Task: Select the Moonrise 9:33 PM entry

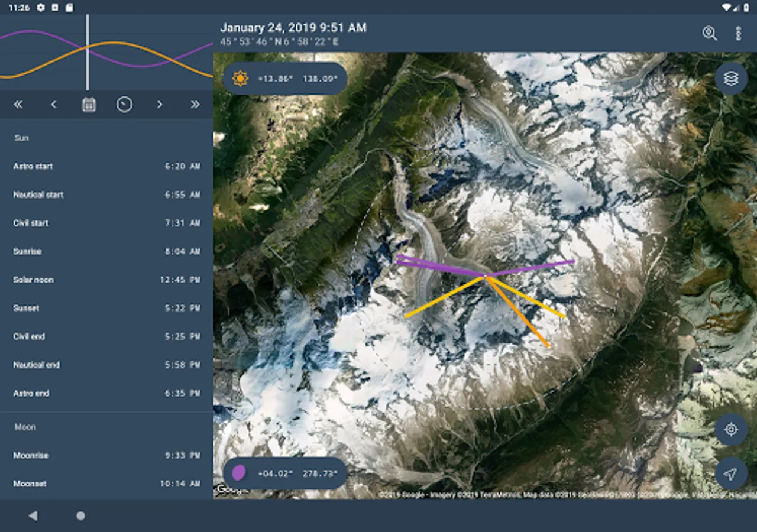Action: (106, 455)
